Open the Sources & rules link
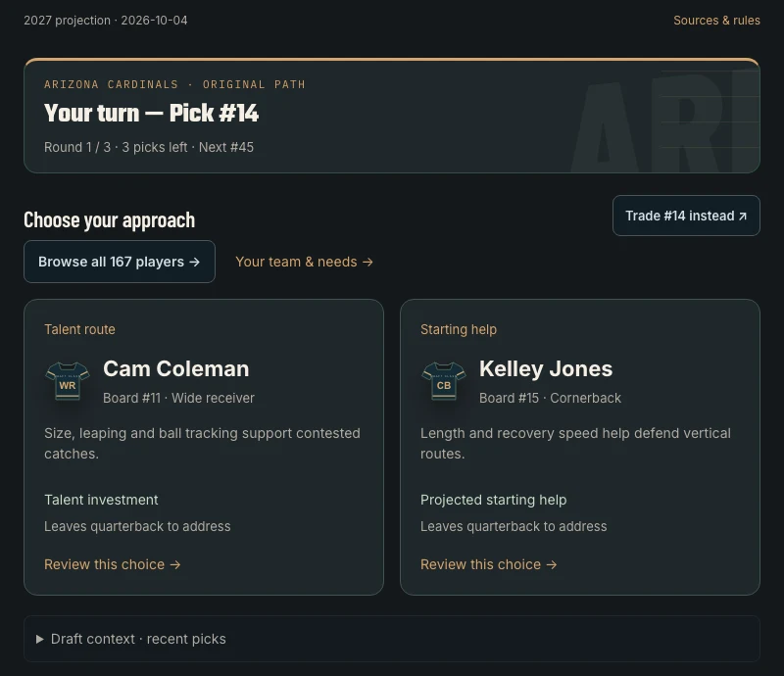Image resolution: width=784 pixels, height=676 pixels. [x=716, y=21]
